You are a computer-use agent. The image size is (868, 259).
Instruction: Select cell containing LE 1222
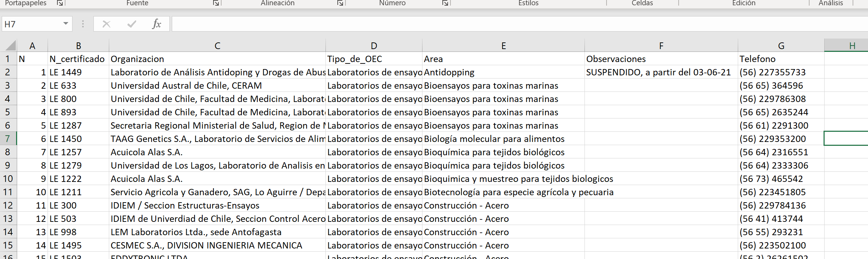pyautogui.click(x=78, y=179)
